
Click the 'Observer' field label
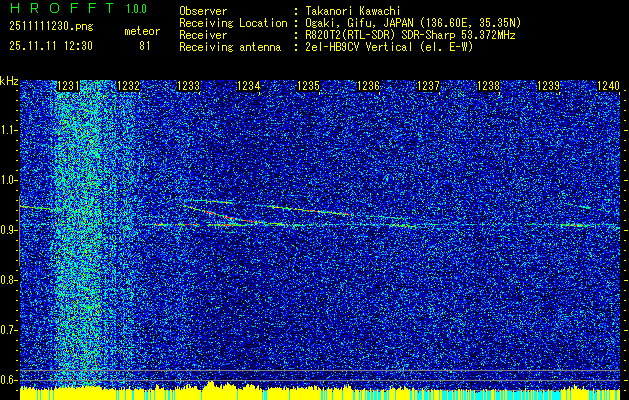pyautogui.click(x=203, y=11)
